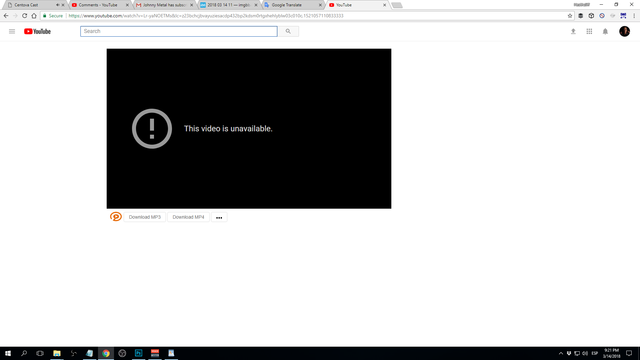This screenshot has width=640, height=360.
Task: Open a new browser tab
Action: (x=397, y=5)
